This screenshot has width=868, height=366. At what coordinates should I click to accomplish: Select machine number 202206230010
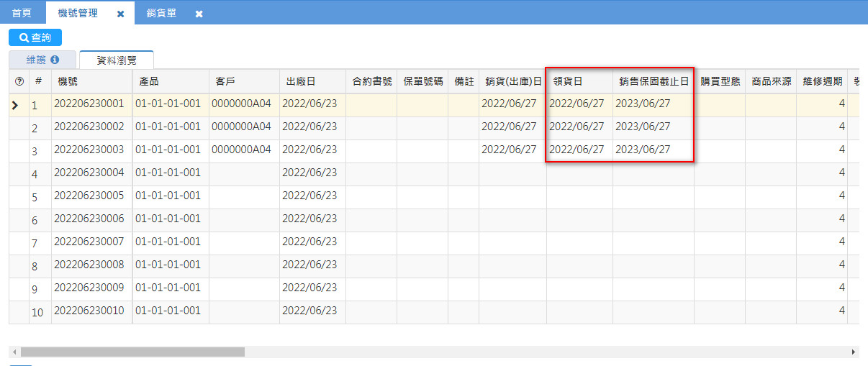point(89,311)
